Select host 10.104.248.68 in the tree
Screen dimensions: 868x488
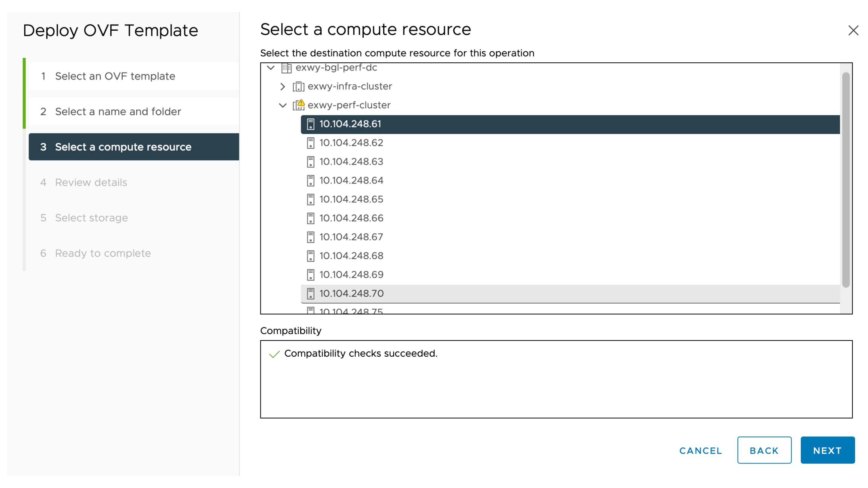(x=351, y=256)
